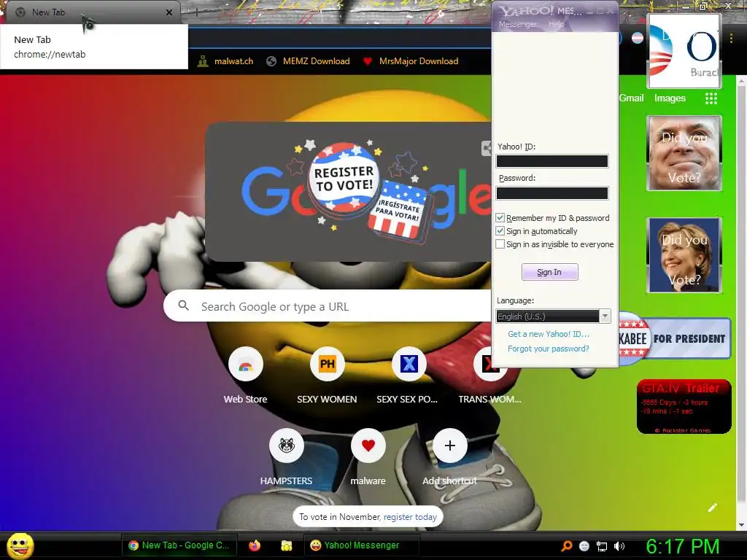The width and height of the screenshot is (747, 560).
Task: Open the HAMPSTERS shortcut tile
Action: pos(286,446)
